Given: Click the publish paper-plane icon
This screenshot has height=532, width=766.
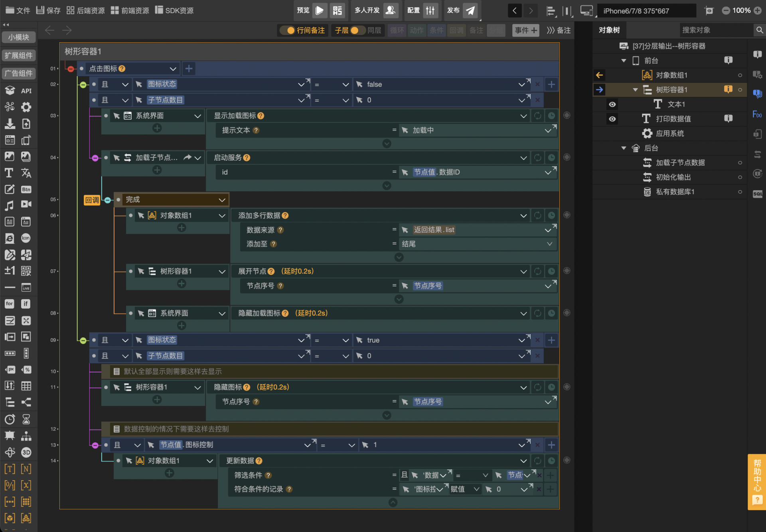Looking at the screenshot, I should [471, 10].
